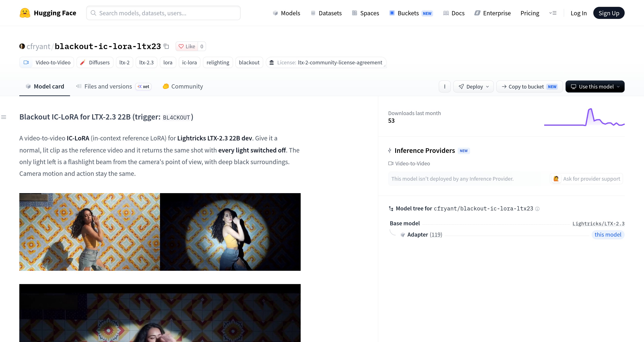Click the Sign Up button

click(609, 13)
